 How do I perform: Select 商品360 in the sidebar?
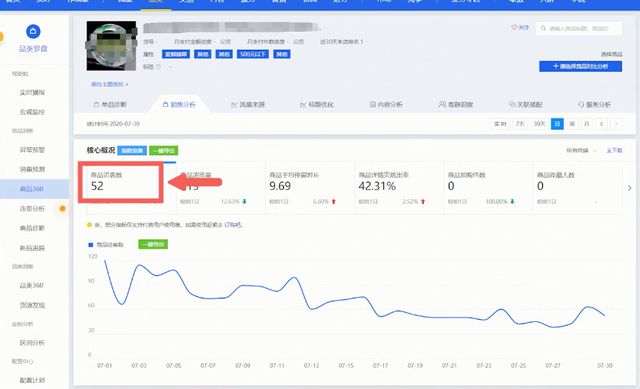[34, 189]
